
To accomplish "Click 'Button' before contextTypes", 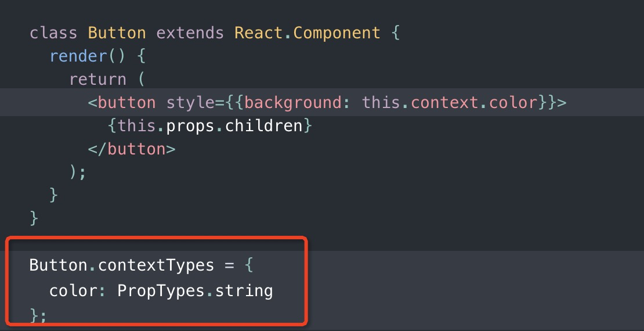I will (x=59, y=266).
